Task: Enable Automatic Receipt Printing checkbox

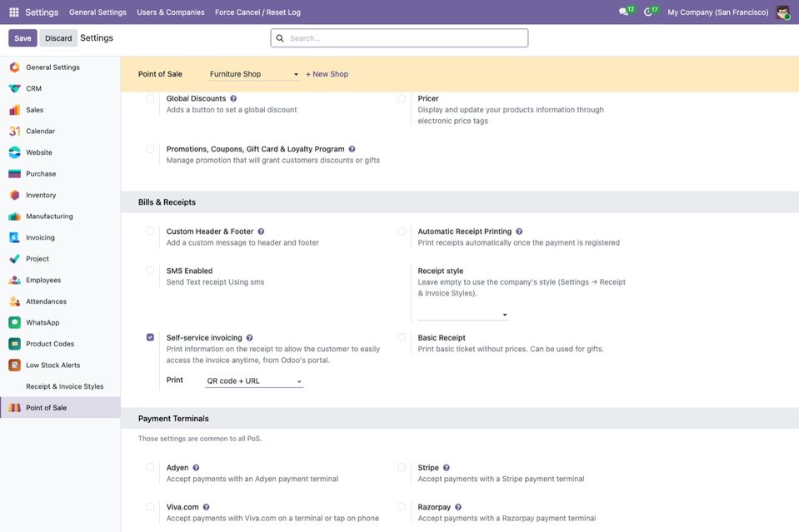Action: click(402, 231)
